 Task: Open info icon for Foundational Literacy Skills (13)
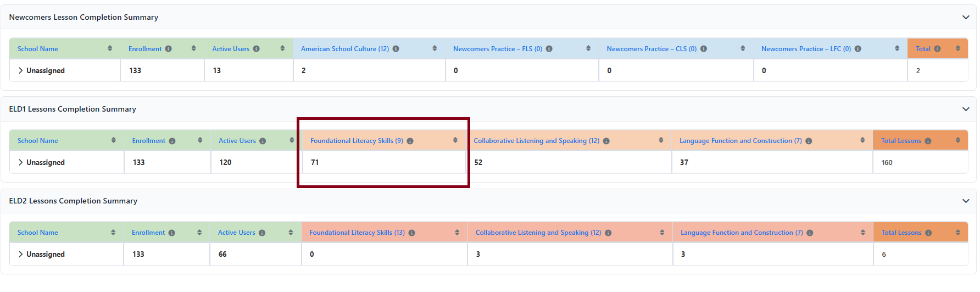pyautogui.click(x=412, y=233)
